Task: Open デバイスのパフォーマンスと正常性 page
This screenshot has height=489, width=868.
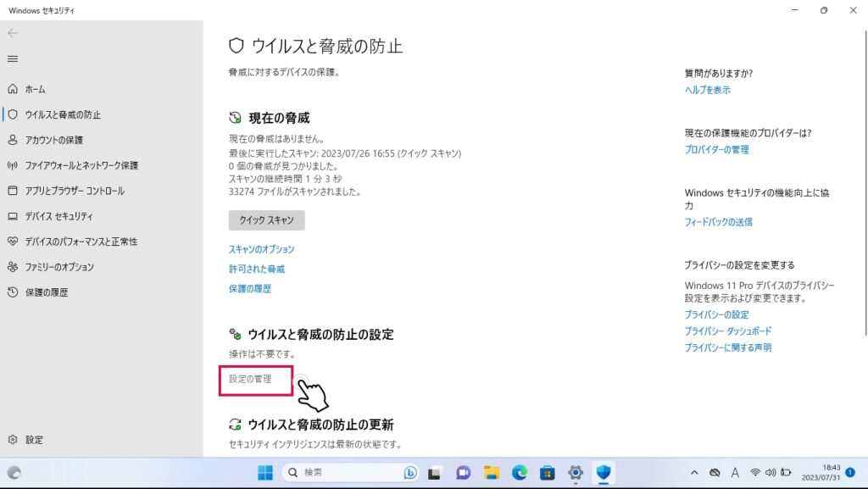Action: click(81, 242)
